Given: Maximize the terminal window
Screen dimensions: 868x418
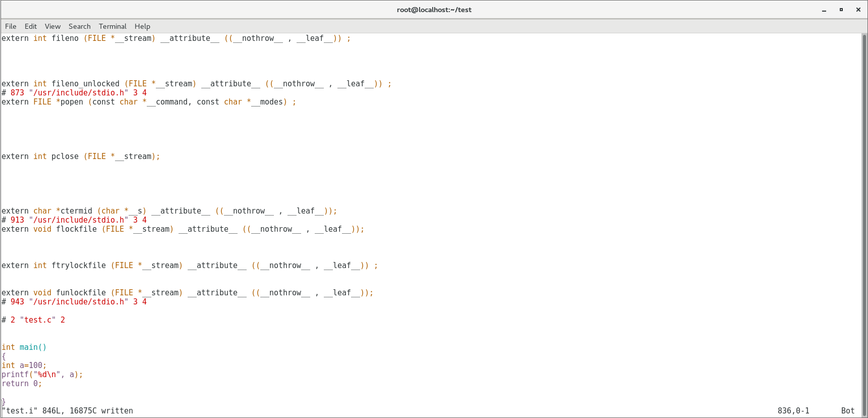Looking at the screenshot, I should pyautogui.click(x=841, y=10).
